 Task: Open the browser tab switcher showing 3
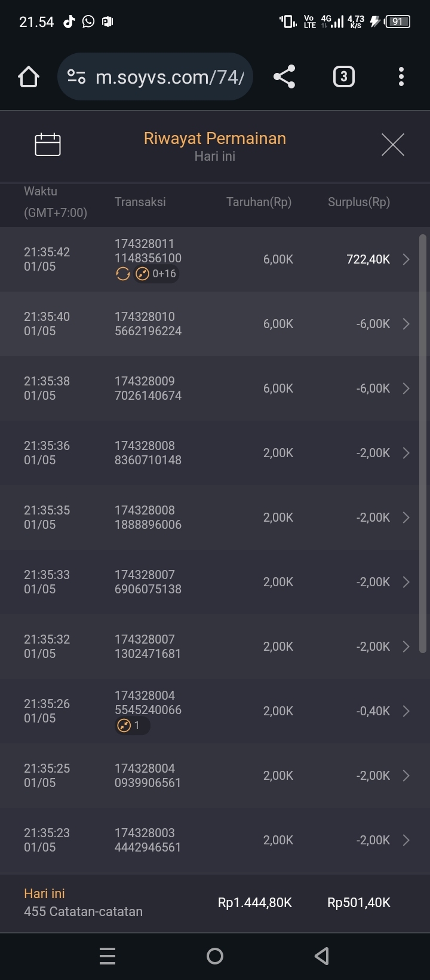click(x=343, y=77)
